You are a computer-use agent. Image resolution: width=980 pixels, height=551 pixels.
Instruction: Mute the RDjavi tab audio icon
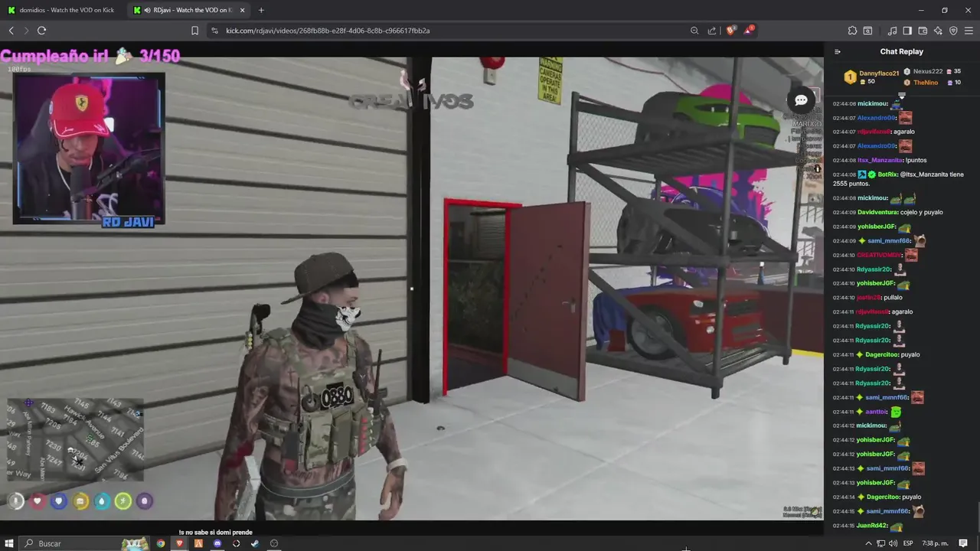(148, 10)
